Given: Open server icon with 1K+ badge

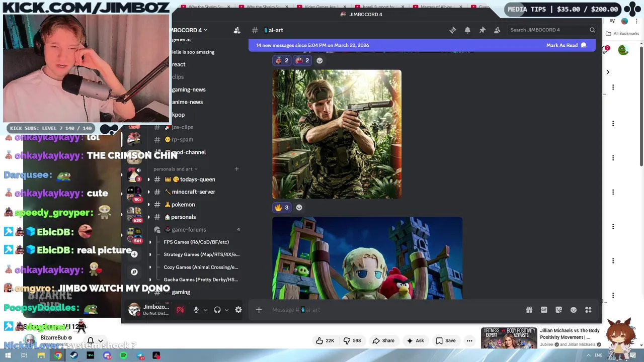Looking at the screenshot, I should point(134,194).
